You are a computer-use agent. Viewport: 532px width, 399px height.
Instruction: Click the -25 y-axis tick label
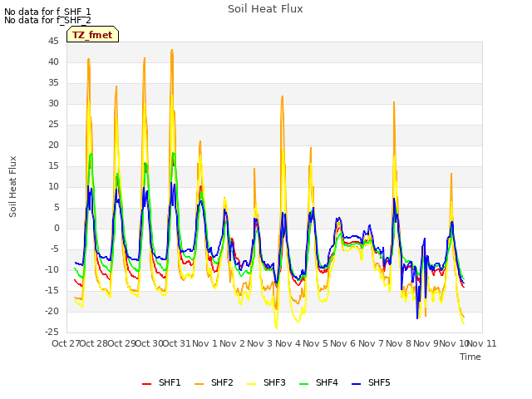(52, 332)
